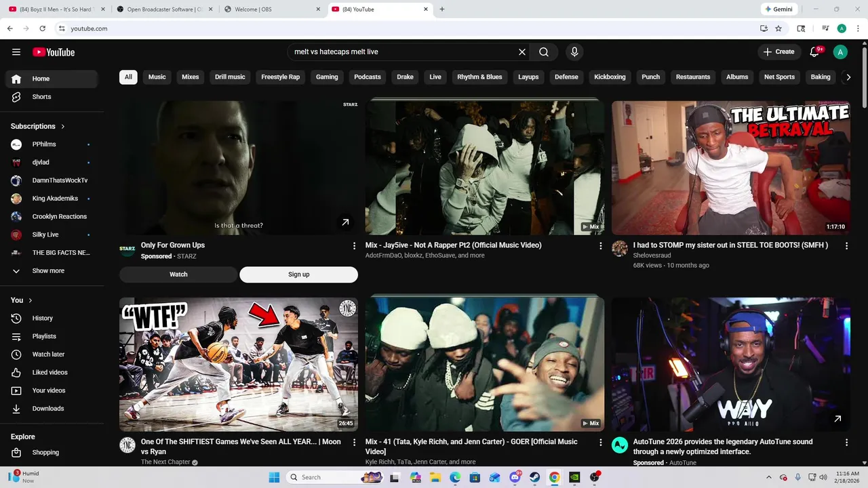Open the notifications bell
868x488 pixels.
(815, 52)
